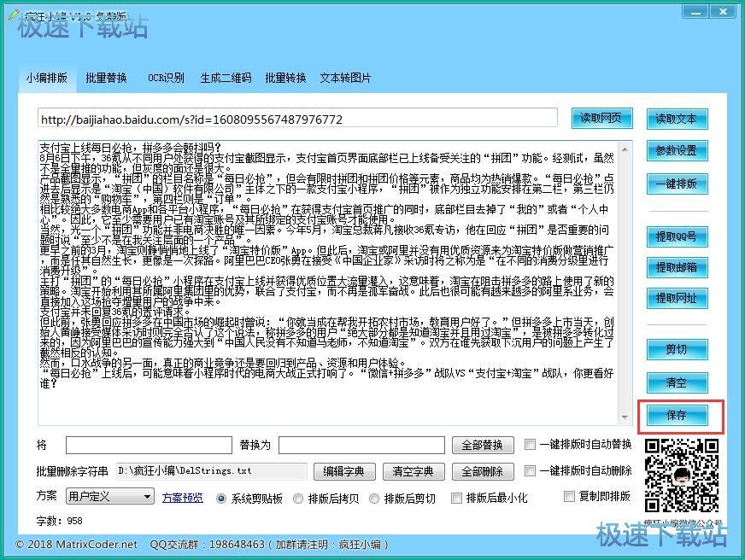Enable 一键排版时自动替换 checkbox
The width and height of the screenshot is (745, 560).
point(530,444)
